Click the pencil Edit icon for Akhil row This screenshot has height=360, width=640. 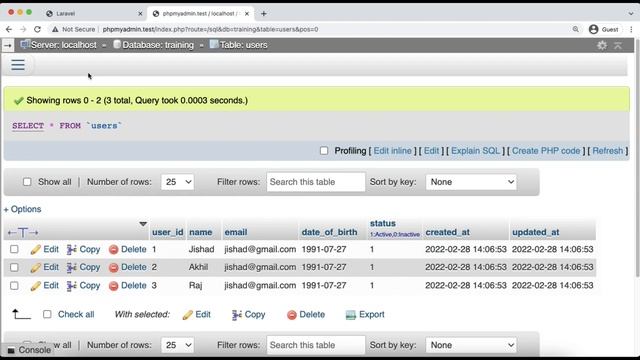point(36,267)
